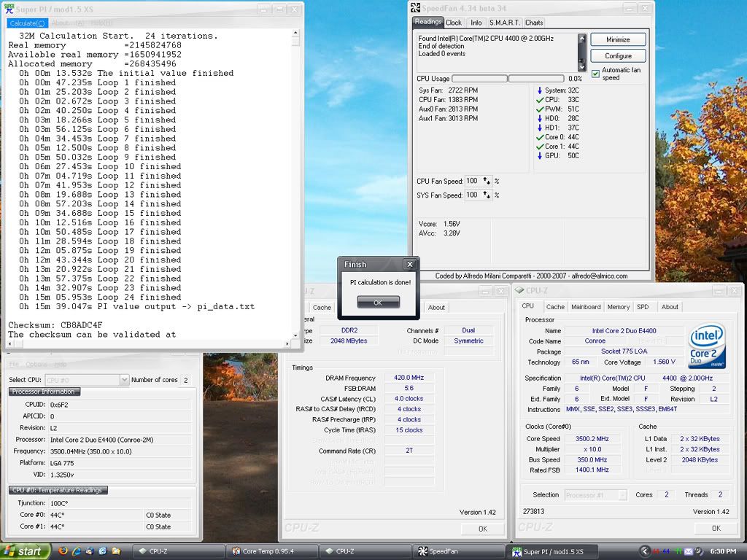Click the blue 44 Core Temp tray icon
Viewport: 747px width, 560px height.
[x=667, y=551]
